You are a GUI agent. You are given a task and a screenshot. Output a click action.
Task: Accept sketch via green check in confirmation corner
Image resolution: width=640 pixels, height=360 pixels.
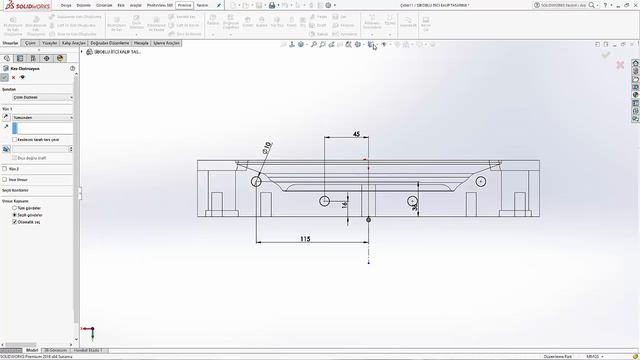606,54
